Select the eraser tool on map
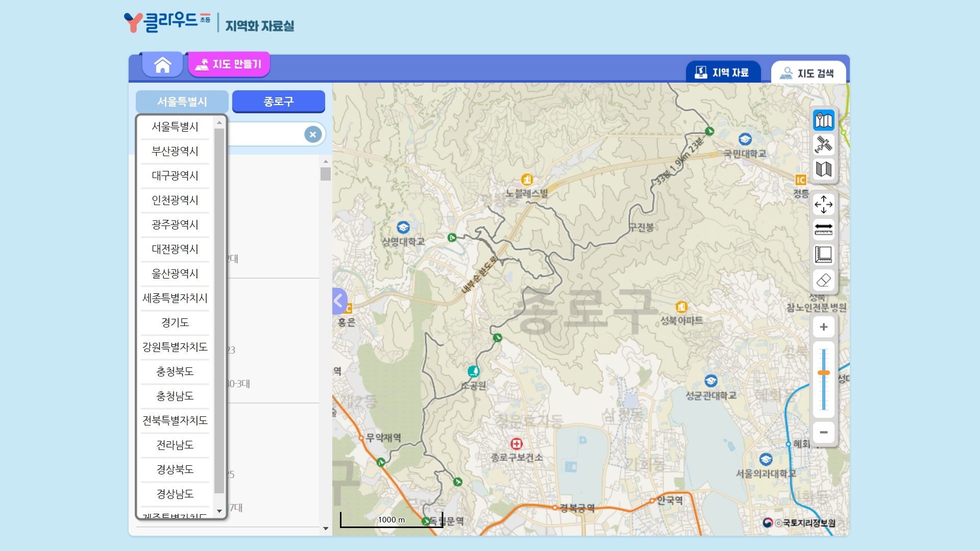Viewport: 980px width, 551px height. [823, 280]
